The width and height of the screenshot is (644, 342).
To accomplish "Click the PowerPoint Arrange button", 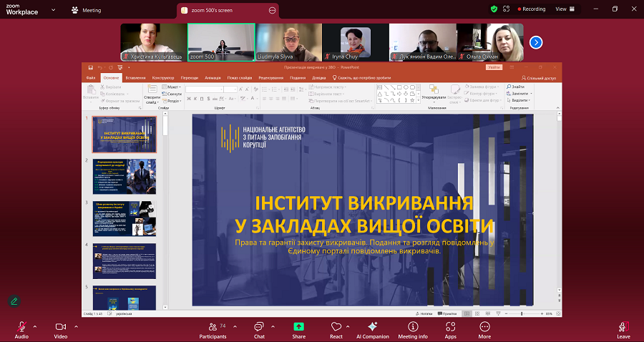I will [434, 94].
